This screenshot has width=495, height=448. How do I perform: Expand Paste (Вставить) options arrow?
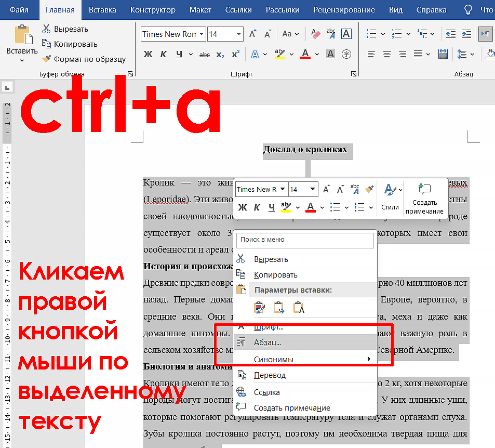tap(22, 60)
